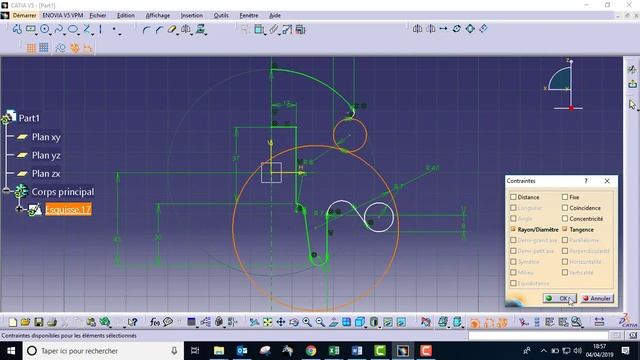
Task: Click the Normal View icon
Action: [x=333, y=322]
